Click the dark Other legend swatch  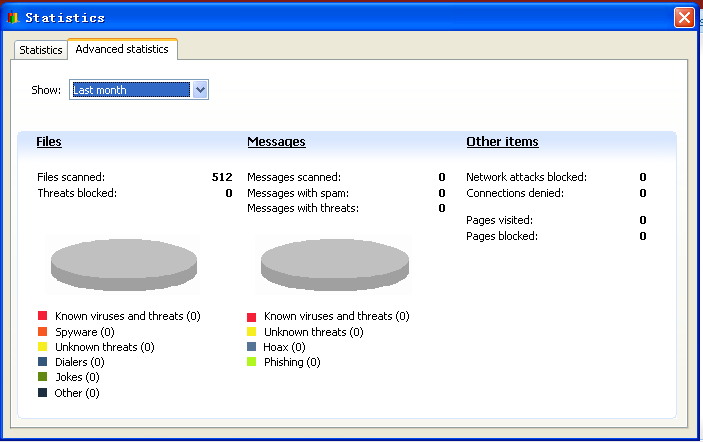tap(43, 393)
